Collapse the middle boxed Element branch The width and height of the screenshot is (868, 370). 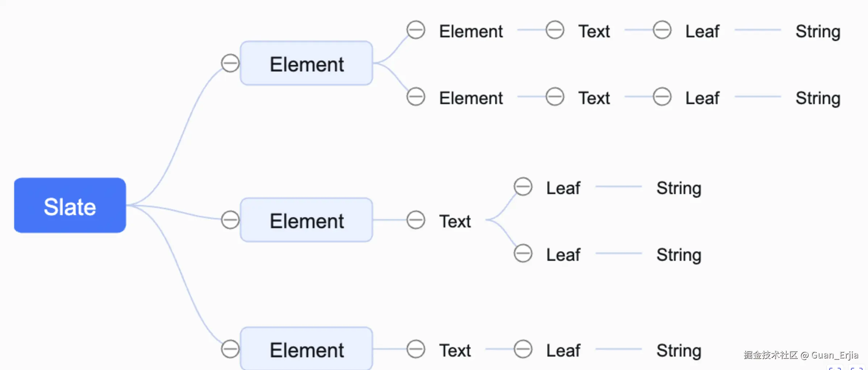230,220
